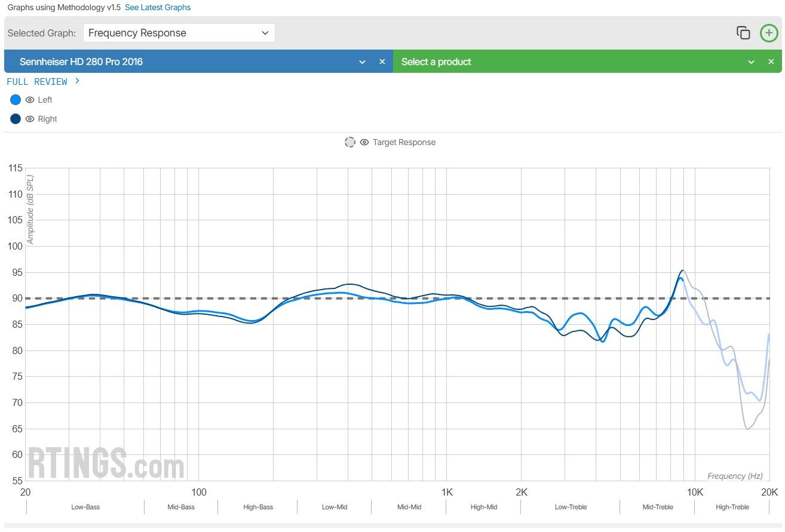
Task: Open the Sennheiser HD 280 Pro 2016 dropdown
Action: coord(362,61)
